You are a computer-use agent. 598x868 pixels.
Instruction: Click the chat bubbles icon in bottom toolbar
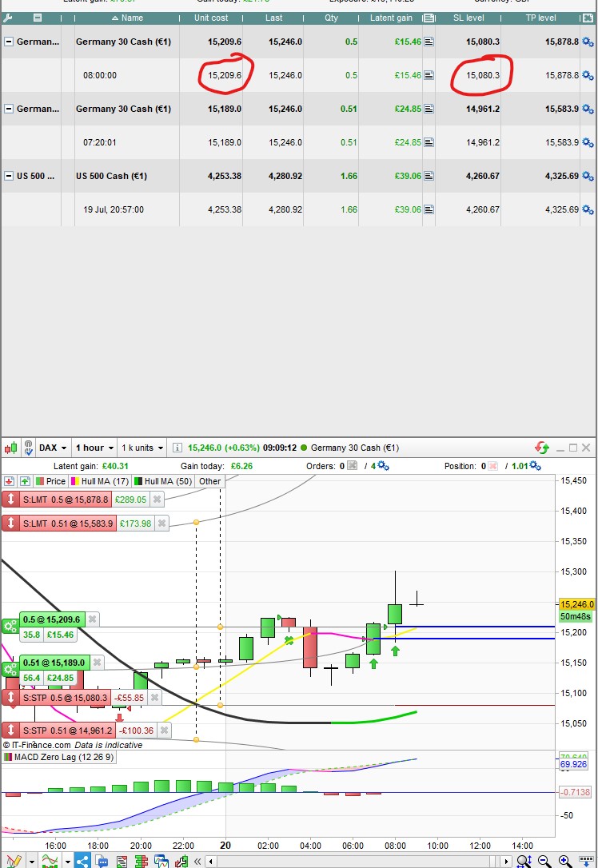(102, 861)
